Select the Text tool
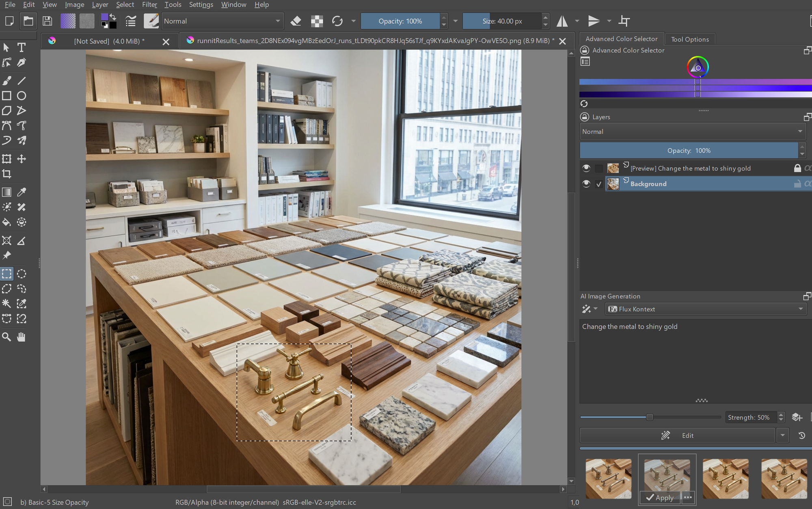Image resolution: width=812 pixels, height=509 pixels. tap(22, 48)
